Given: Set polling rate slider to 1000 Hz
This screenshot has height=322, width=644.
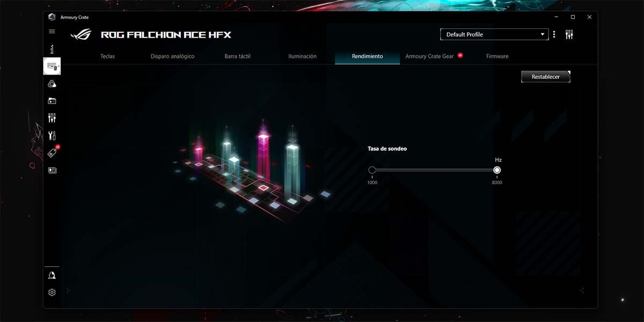Looking at the screenshot, I should pyautogui.click(x=372, y=170).
